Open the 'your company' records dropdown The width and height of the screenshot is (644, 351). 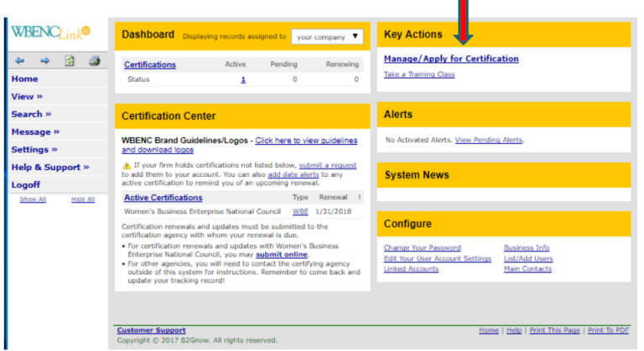[x=327, y=36]
